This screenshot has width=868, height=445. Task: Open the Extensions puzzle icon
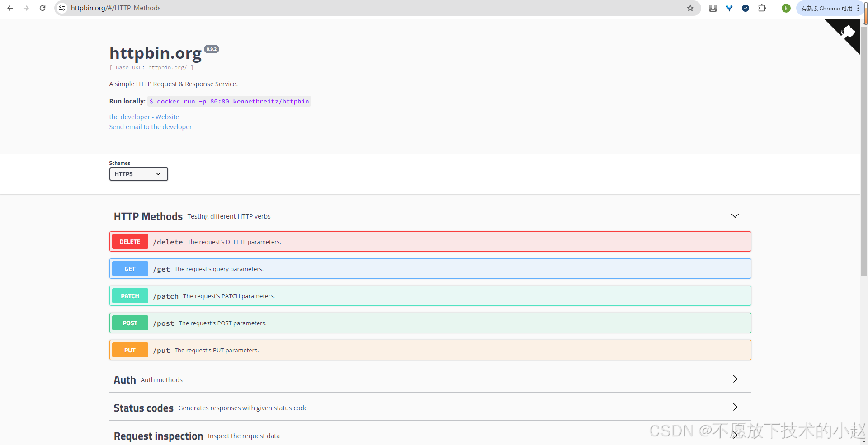762,8
